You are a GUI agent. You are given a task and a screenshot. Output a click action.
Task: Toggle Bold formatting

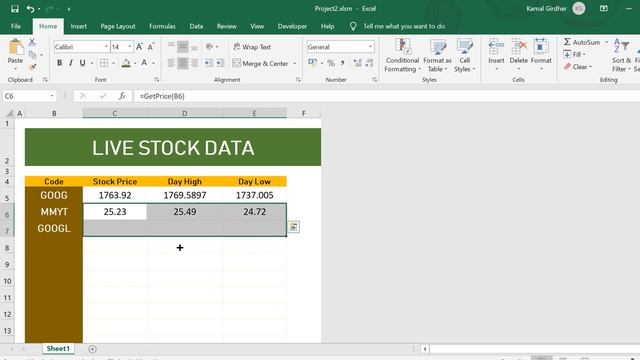click(x=60, y=63)
